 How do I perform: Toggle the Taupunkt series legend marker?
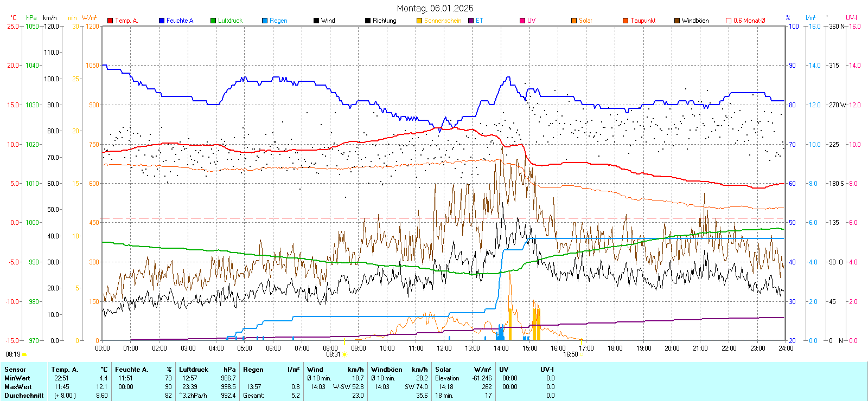(x=626, y=21)
